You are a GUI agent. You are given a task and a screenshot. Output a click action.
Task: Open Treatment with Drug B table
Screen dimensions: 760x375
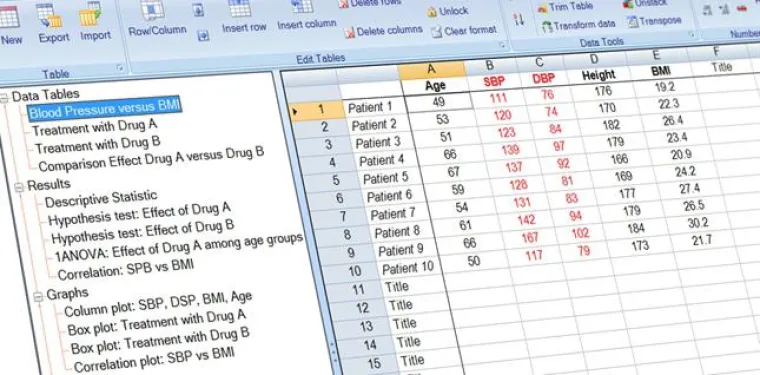(98, 144)
